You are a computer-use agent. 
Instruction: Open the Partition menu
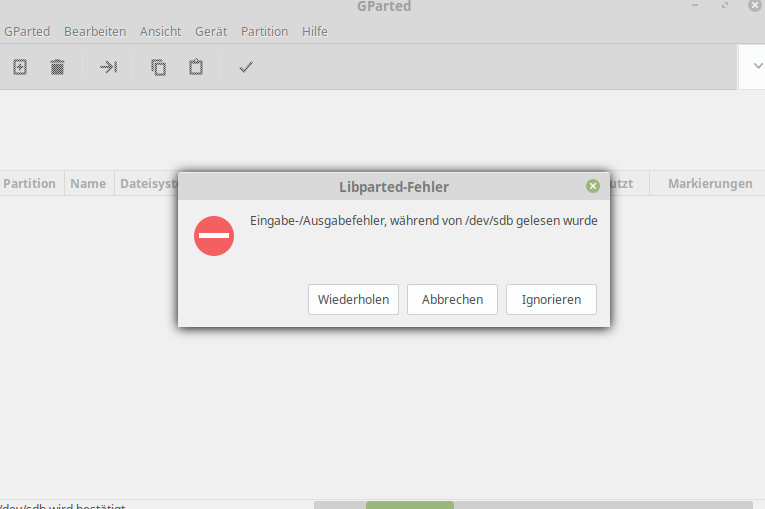(264, 32)
